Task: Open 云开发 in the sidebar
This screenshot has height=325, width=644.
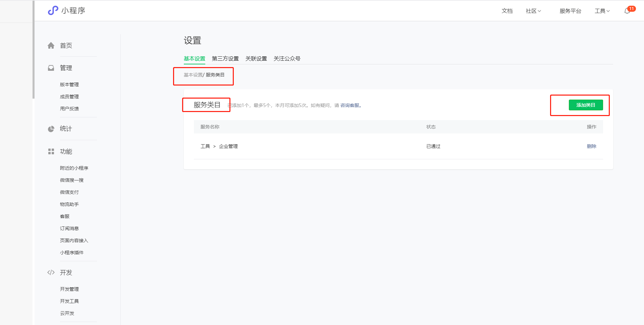Action: coord(67,313)
